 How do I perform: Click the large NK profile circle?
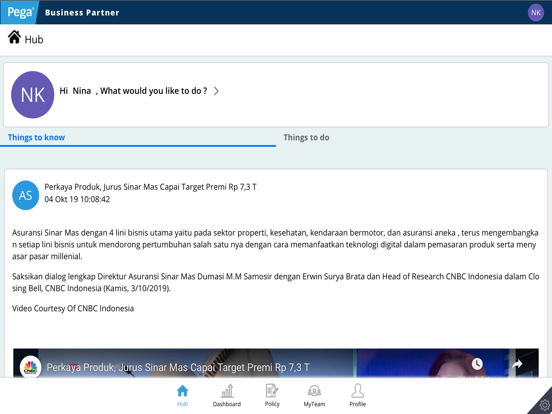(x=32, y=95)
